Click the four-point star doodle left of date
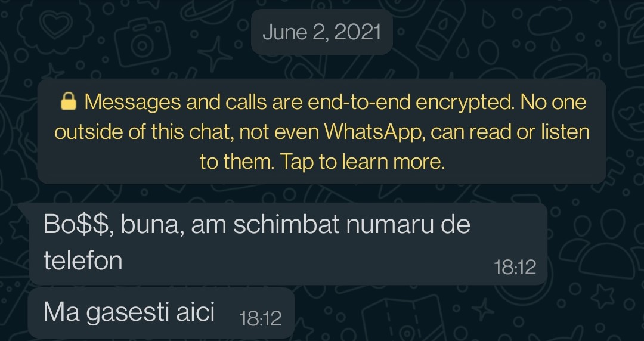The image size is (644, 341). click(216, 54)
